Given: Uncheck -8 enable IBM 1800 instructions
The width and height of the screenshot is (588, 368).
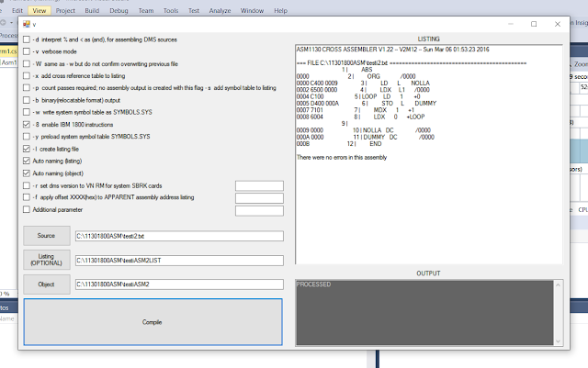Looking at the screenshot, I should coord(27,125).
